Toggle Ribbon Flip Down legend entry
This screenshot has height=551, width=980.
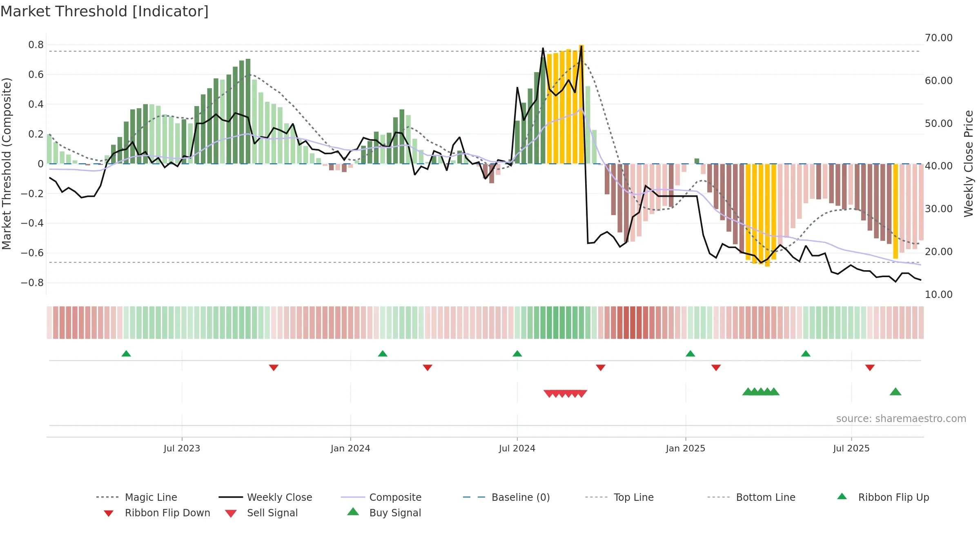[x=157, y=513]
